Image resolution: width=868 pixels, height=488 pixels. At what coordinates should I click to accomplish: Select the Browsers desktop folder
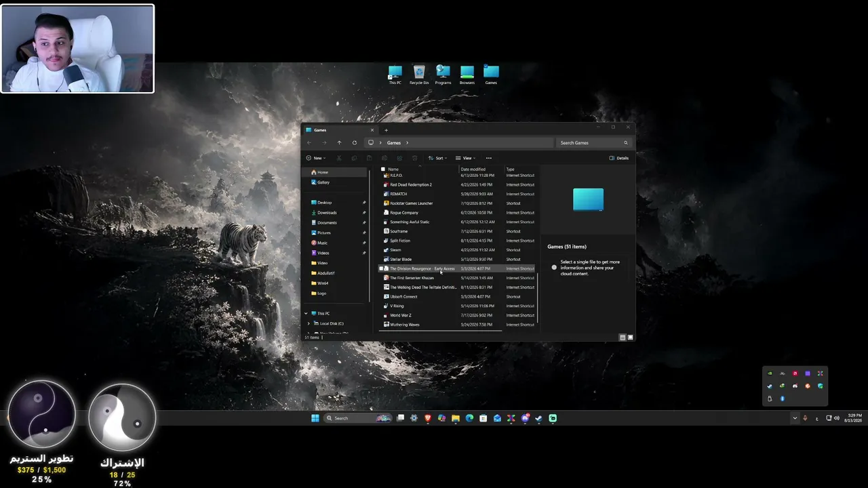467,75
